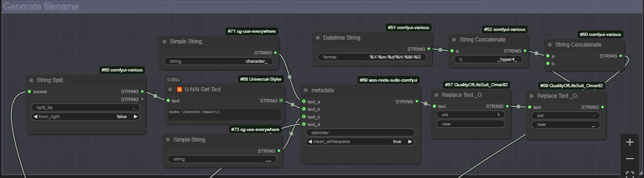Viewport: 644px width, 178px height.
Task: Collapse the lower Simple String node dot
Action: pyautogui.click(x=168, y=140)
